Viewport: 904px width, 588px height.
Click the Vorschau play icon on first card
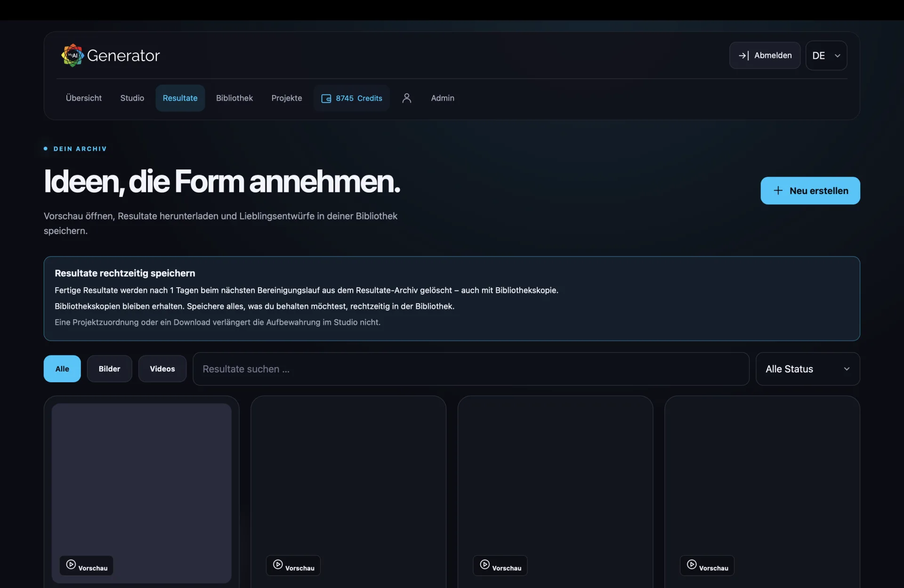(x=71, y=564)
